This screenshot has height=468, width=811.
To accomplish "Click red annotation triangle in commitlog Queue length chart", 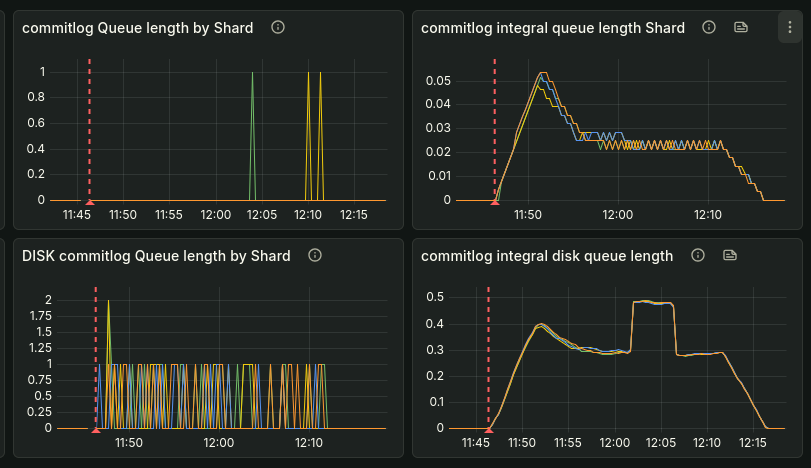I will 89,203.
